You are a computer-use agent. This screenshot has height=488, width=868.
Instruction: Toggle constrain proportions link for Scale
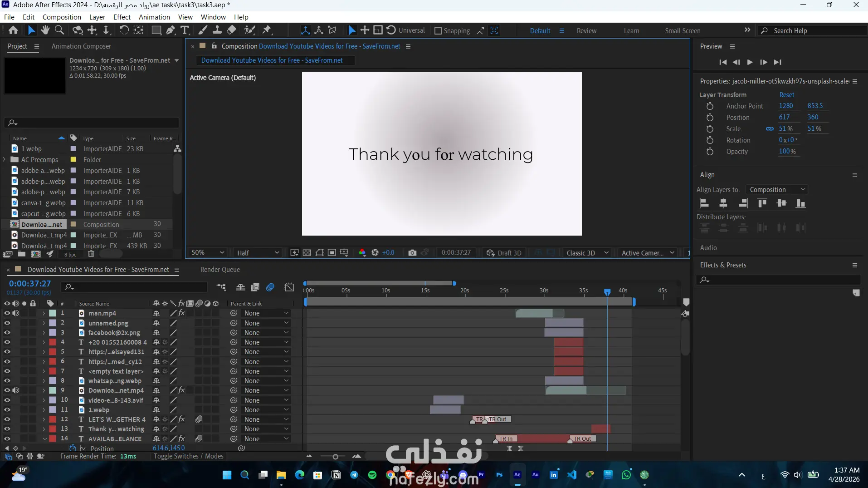[x=770, y=129]
